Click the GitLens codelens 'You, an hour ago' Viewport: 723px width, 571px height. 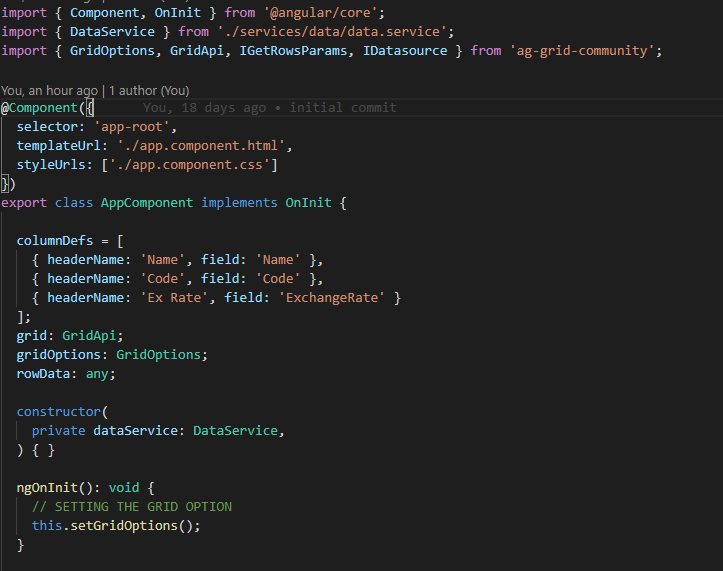49,91
